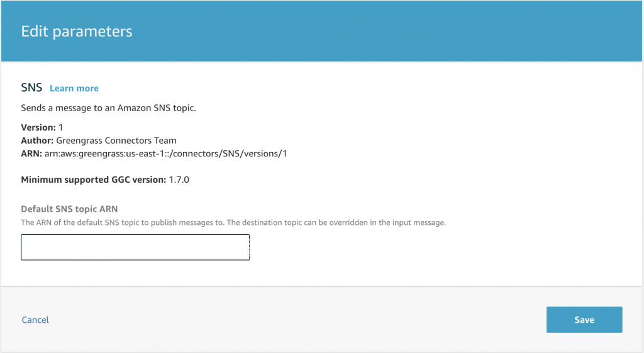Cancel editing parameters
644x353 pixels.
(x=35, y=320)
